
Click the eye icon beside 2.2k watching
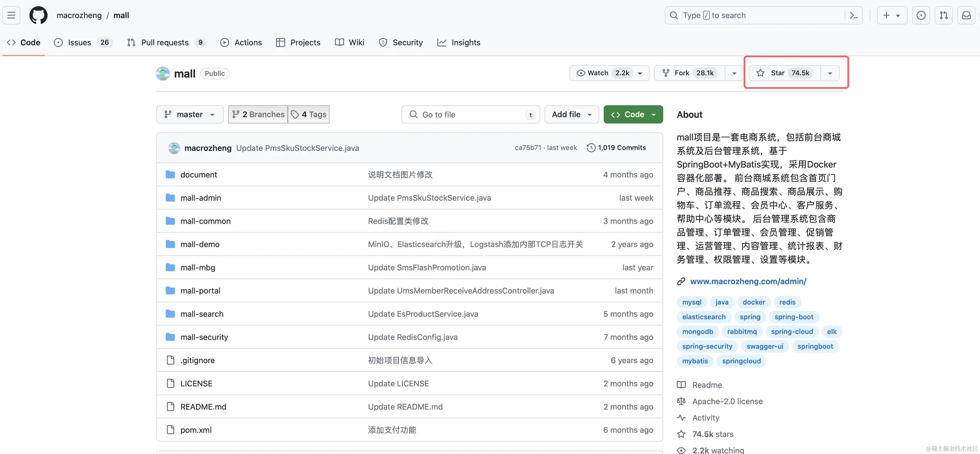(x=681, y=450)
